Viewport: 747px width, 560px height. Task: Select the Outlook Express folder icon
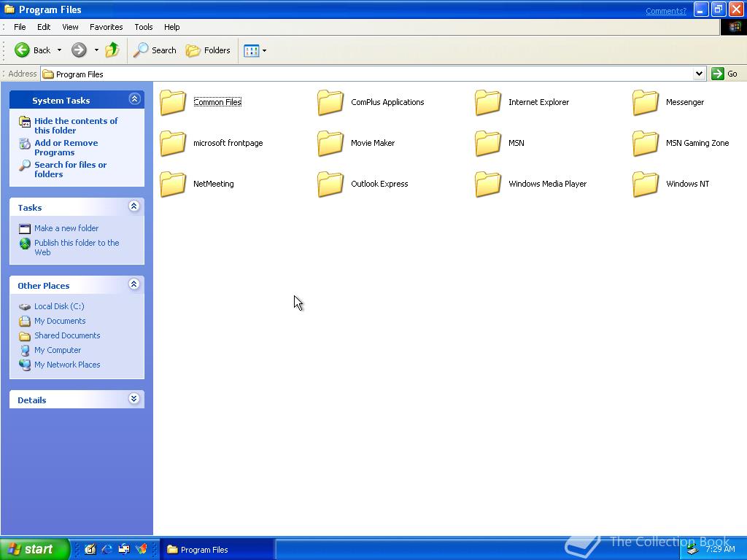pyautogui.click(x=330, y=184)
